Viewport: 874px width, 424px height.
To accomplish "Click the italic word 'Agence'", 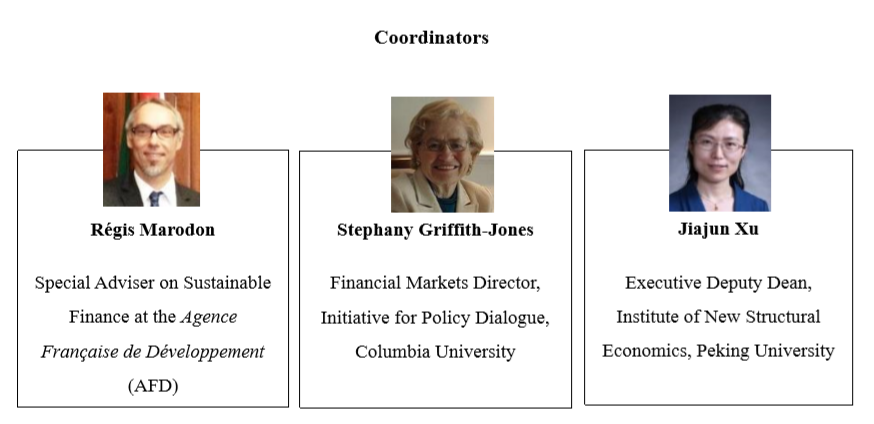I will (209, 317).
